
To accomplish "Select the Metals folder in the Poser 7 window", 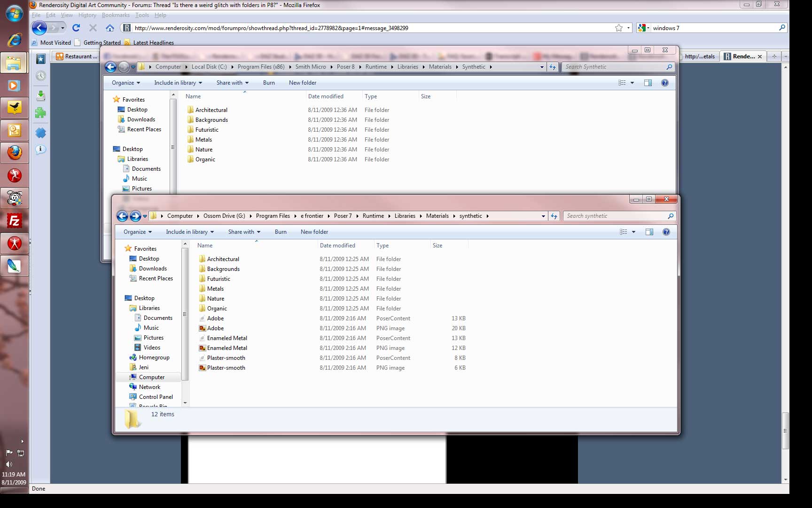I will point(215,289).
